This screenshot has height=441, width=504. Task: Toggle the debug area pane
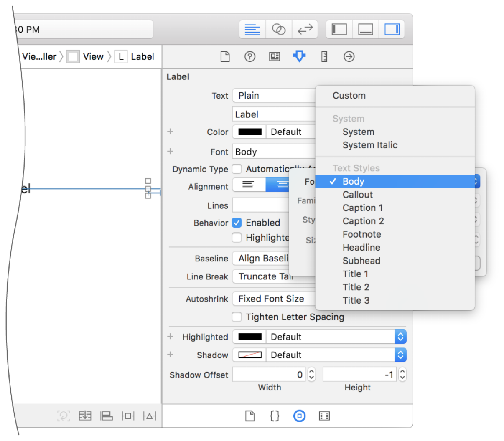tap(366, 30)
